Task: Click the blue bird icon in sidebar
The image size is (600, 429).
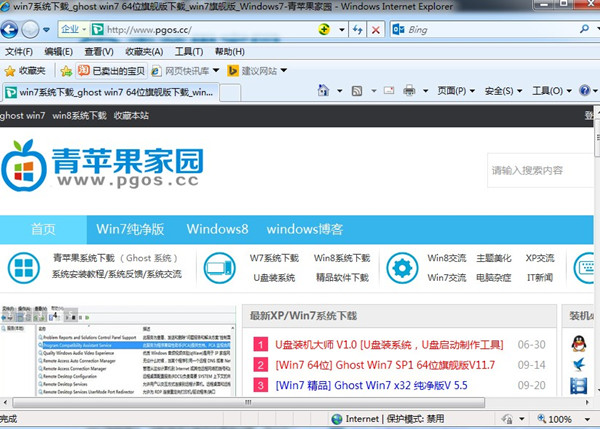Action: click(579, 365)
